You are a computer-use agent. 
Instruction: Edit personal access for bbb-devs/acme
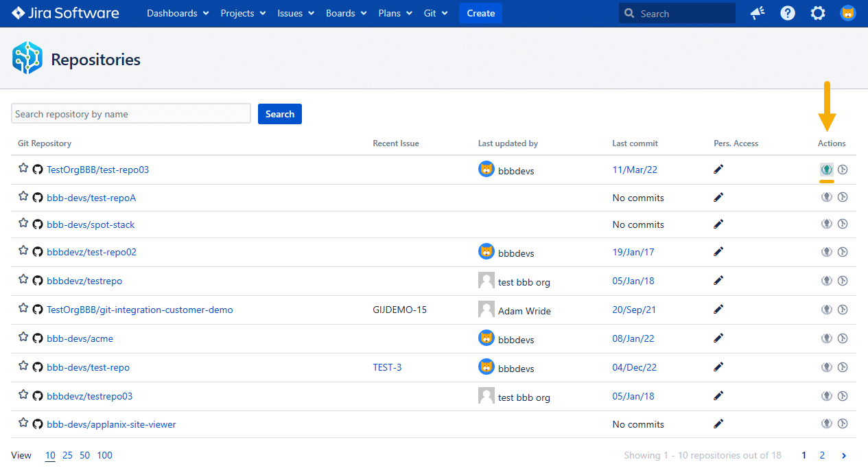pos(718,338)
